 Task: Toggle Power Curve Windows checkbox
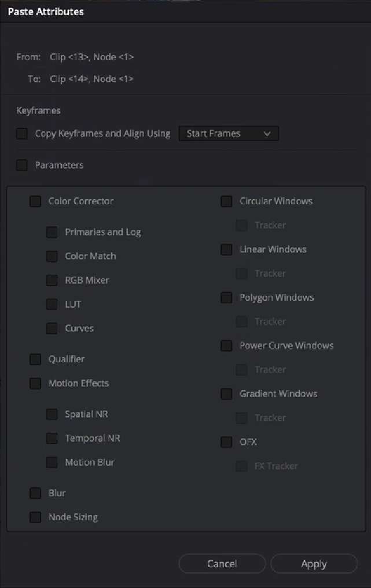226,346
